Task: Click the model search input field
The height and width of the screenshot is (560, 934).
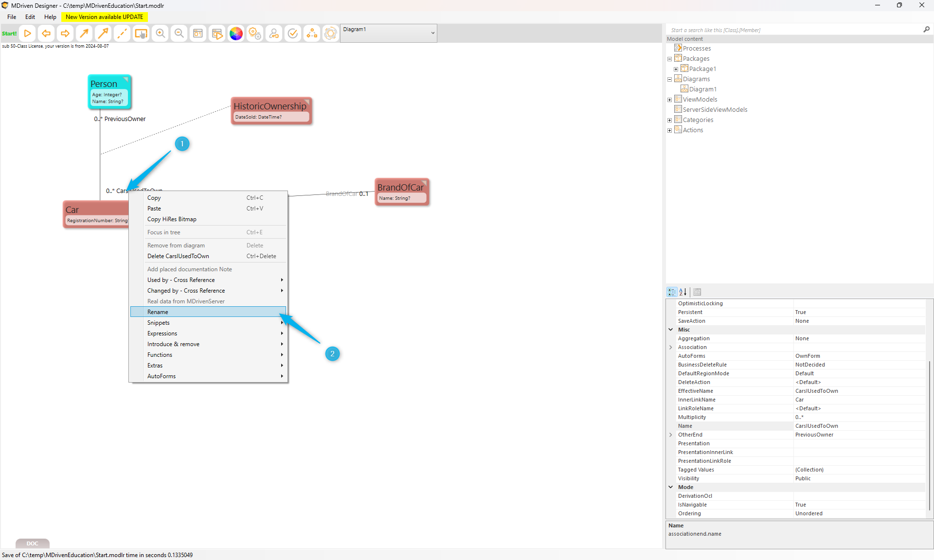Action: click(x=794, y=30)
